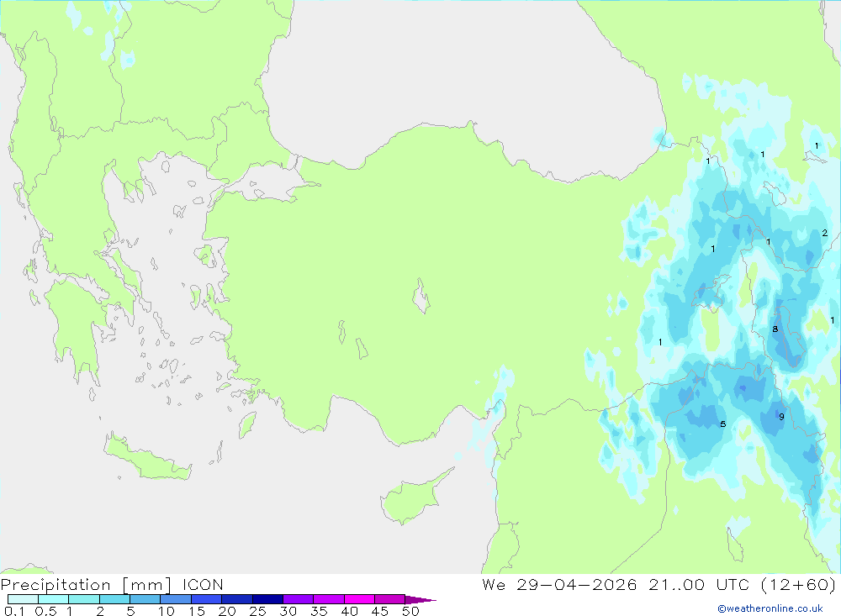The image size is (841, 616).
Task: Click the 45–50 mm legend color swatch
Action: 390,599
